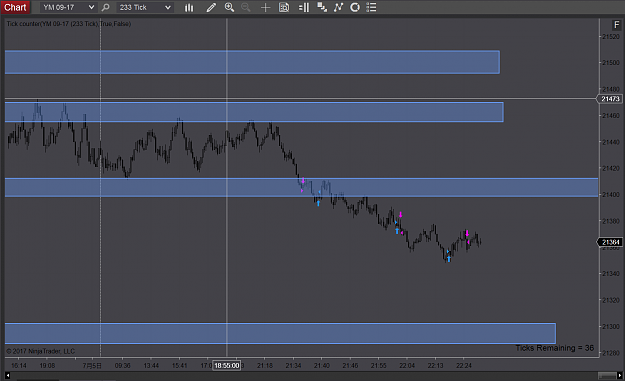Click the instrument search magnifier icon
This screenshot has width=625, height=381.
(x=106, y=7)
